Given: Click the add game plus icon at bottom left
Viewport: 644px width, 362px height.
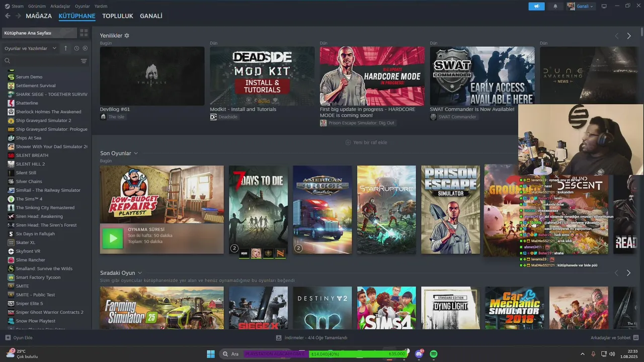Looking at the screenshot, I should [x=8, y=338].
